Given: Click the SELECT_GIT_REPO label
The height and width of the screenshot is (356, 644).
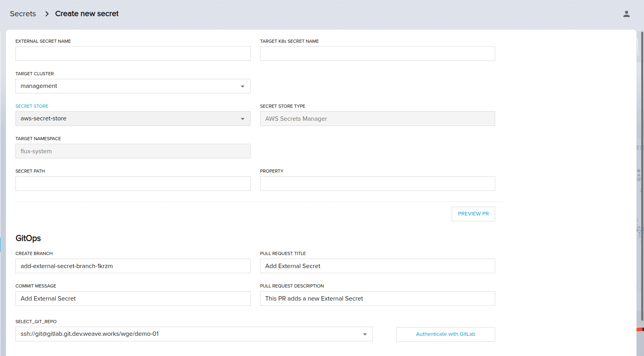Looking at the screenshot, I should 36,322.
